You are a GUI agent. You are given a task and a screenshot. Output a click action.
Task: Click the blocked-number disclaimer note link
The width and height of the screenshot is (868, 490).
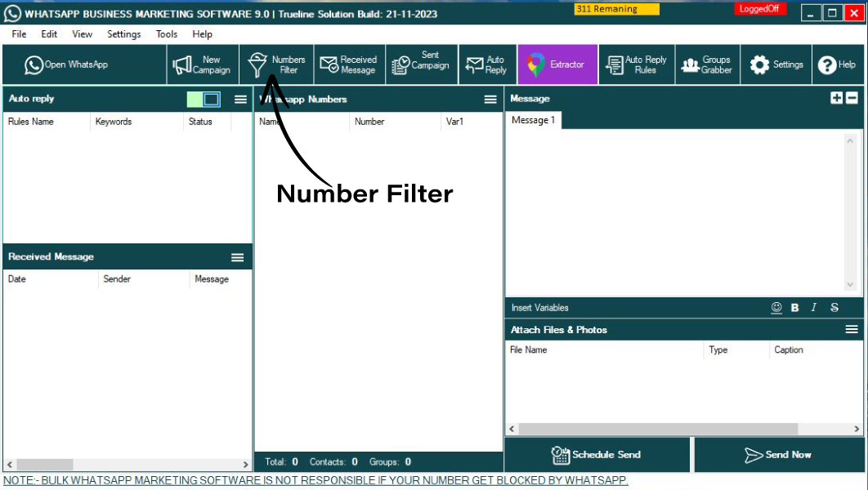tap(315, 480)
